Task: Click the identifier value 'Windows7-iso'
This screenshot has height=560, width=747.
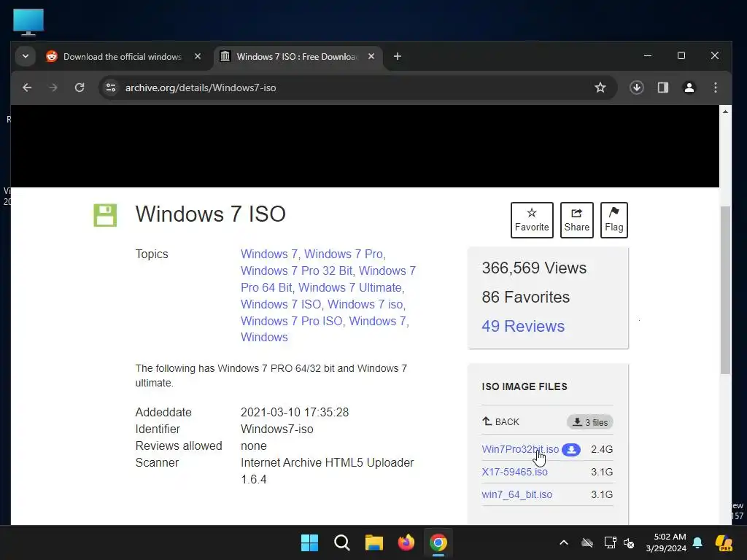Action: 276,429
